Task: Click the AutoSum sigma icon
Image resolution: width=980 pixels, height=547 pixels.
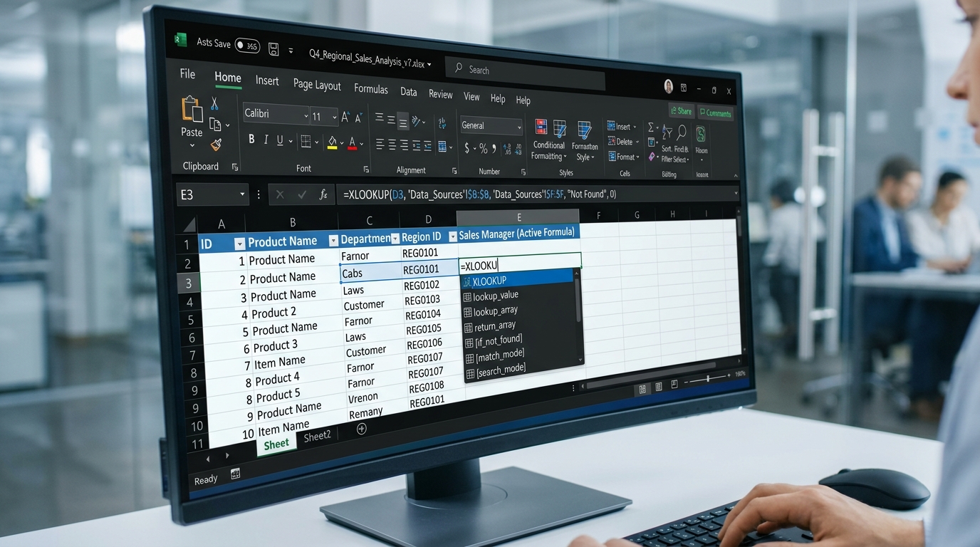Action: (651, 127)
